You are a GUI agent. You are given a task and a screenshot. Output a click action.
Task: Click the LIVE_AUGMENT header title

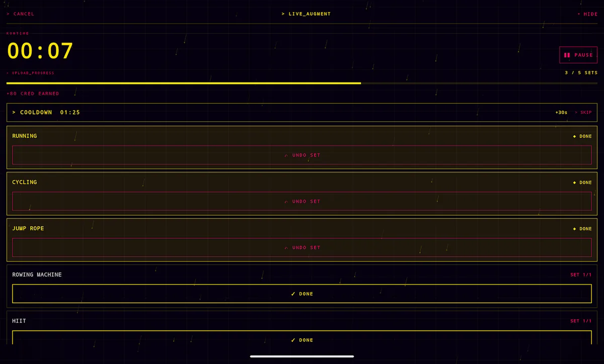pos(306,14)
